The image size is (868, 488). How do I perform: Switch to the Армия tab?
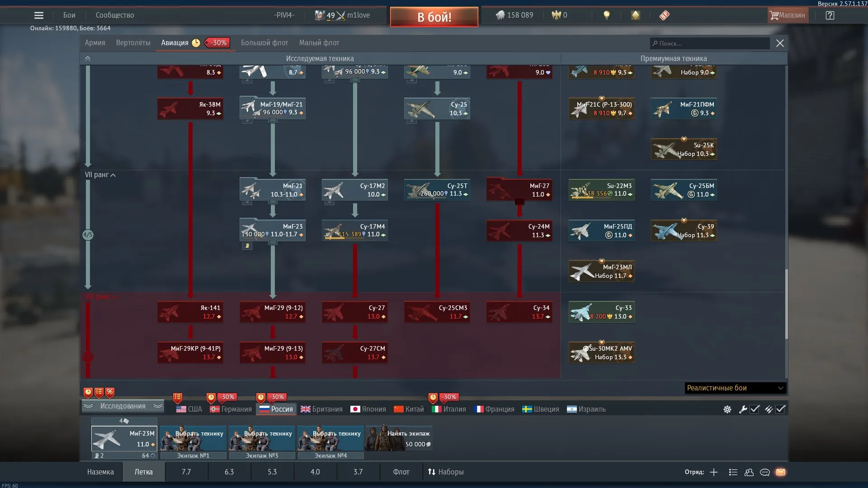coord(95,43)
